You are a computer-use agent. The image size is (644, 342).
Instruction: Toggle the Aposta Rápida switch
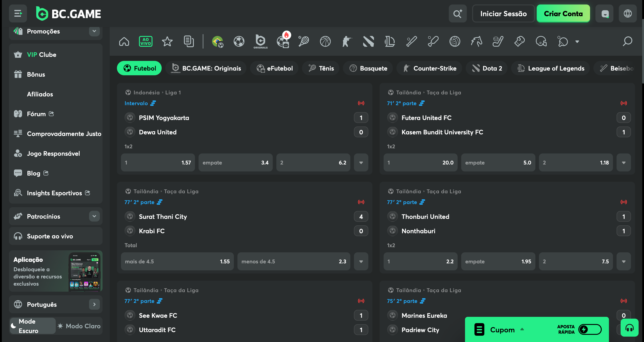point(590,329)
